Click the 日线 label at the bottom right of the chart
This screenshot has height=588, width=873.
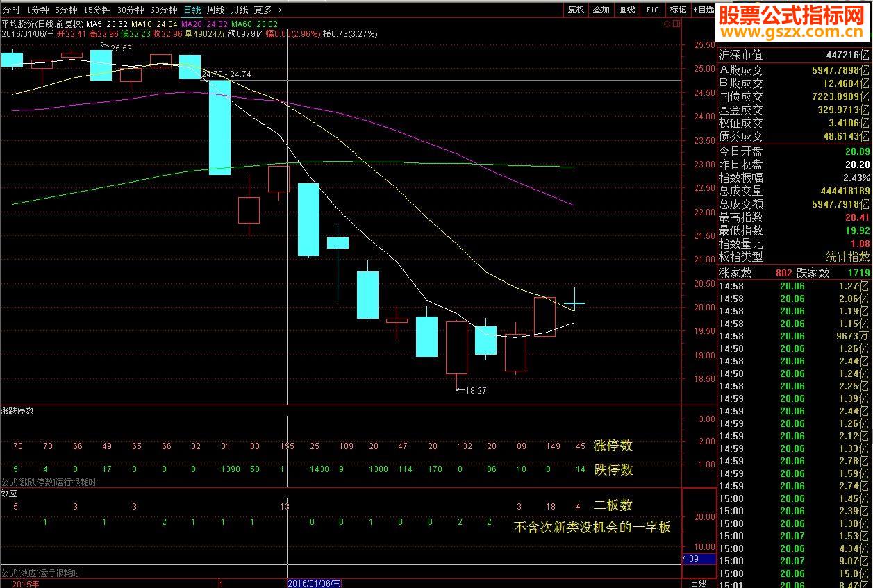[x=699, y=584]
